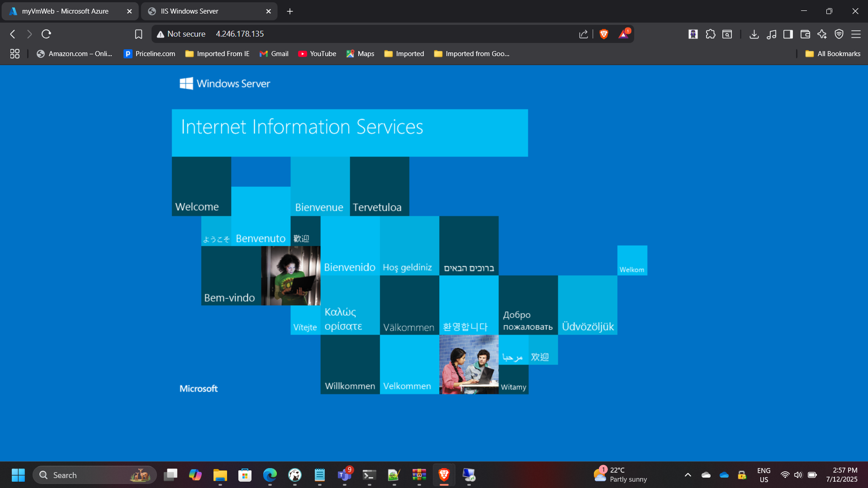Reload the IIS page

[46, 34]
